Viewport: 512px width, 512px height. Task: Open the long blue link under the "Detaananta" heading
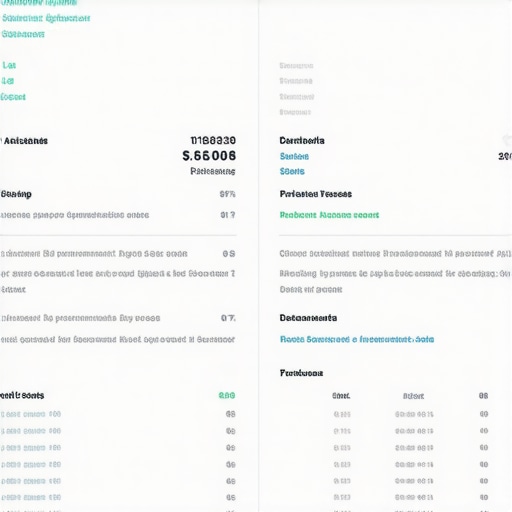coord(357,339)
